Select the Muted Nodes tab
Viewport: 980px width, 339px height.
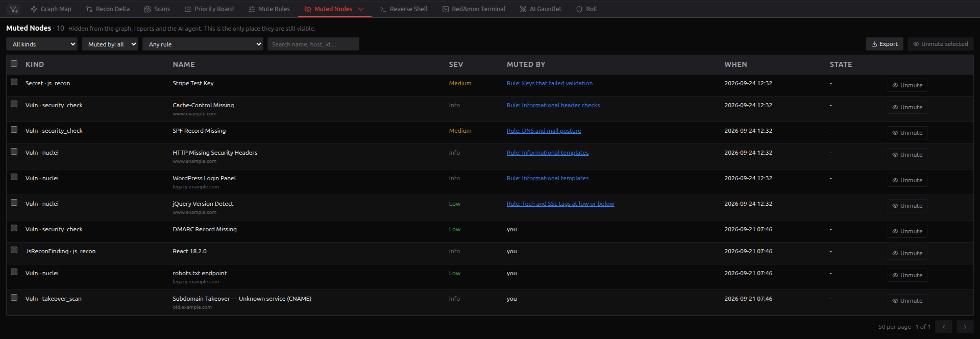328,9
